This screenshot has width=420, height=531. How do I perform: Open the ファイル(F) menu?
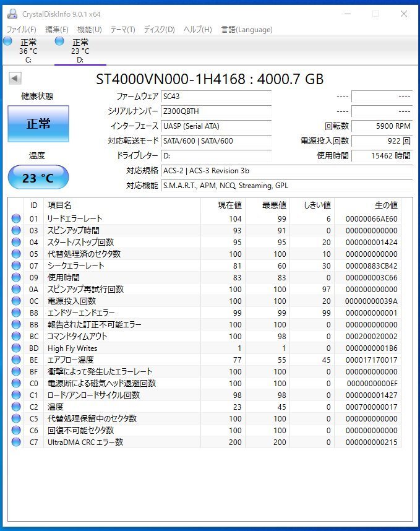(21, 30)
